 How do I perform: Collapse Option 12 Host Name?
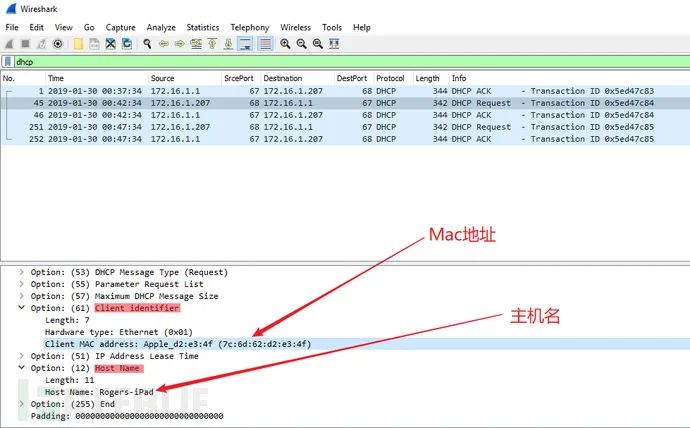click(21, 368)
